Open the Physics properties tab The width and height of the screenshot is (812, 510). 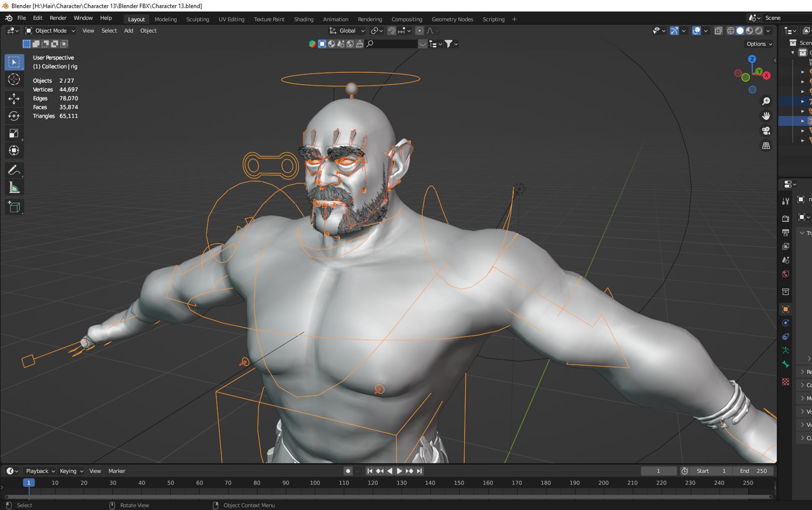[x=786, y=323]
